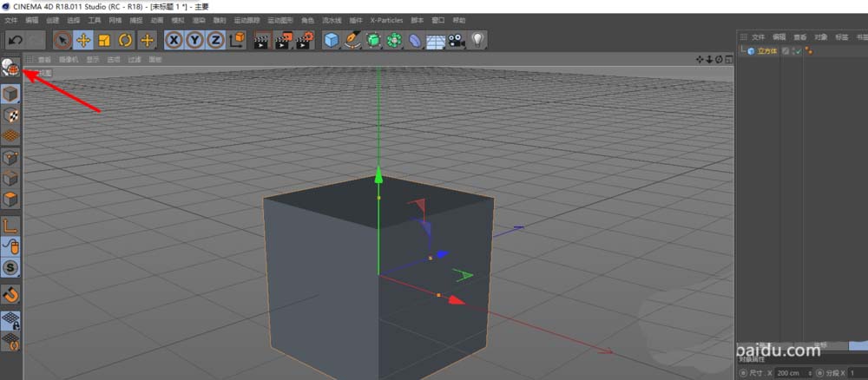The height and width of the screenshot is (380, 868).
Task: Toggle the cube's green enable checkmark
Action: (796, 51)
